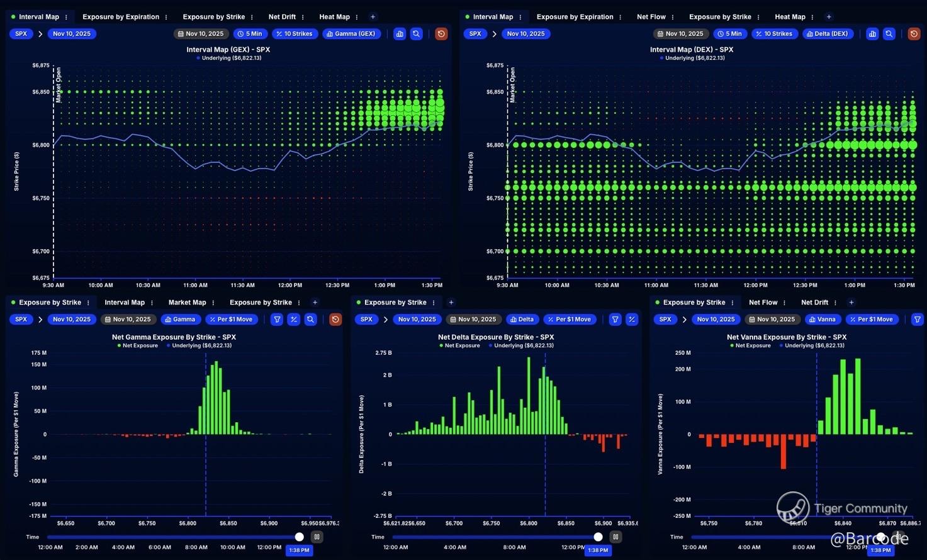Click the filter funnel icon in the Net Vanna panel
The height and width of the screenshot is (560, 927).
point(917,320)
